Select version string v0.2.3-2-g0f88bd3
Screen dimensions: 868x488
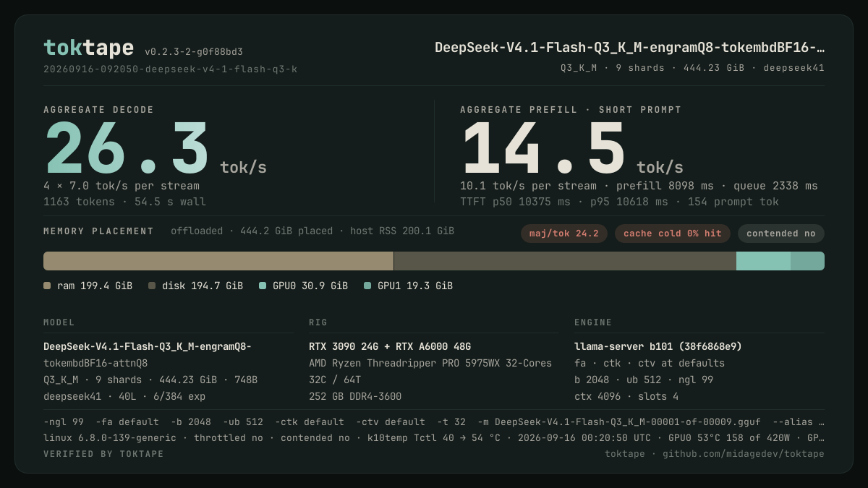[194, 52]
